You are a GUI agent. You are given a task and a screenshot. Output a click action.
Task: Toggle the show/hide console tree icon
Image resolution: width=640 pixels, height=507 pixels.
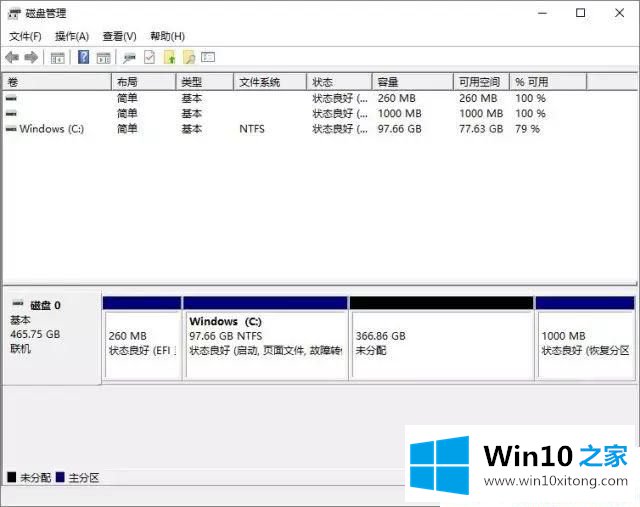pyautogui.click(x=58, y=58)
